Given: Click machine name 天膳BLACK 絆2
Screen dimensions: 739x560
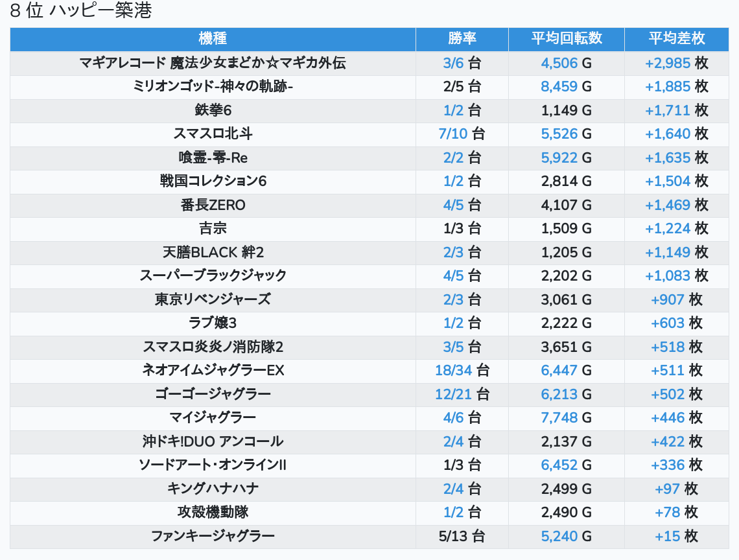Looking at the screenshot, I should click(213, 252).
